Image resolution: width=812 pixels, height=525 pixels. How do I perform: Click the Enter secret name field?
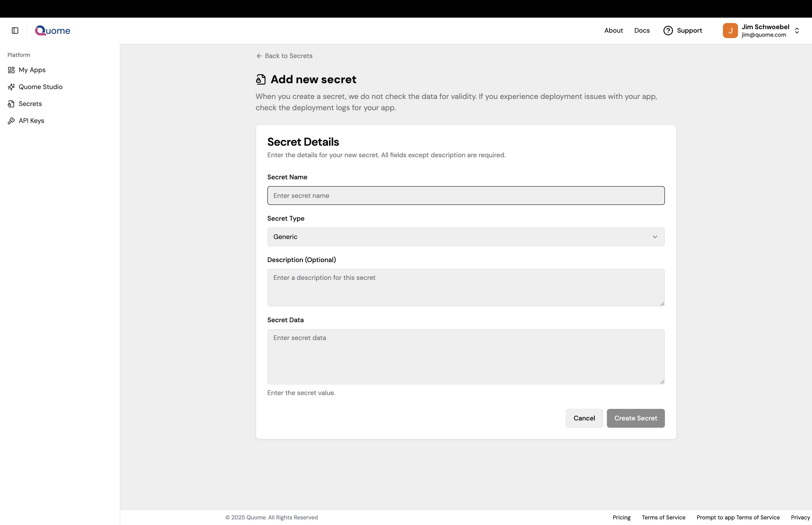(466, 195)
